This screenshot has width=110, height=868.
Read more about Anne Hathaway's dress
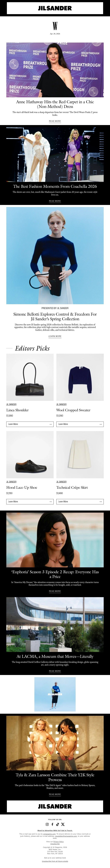click(55, 121)
